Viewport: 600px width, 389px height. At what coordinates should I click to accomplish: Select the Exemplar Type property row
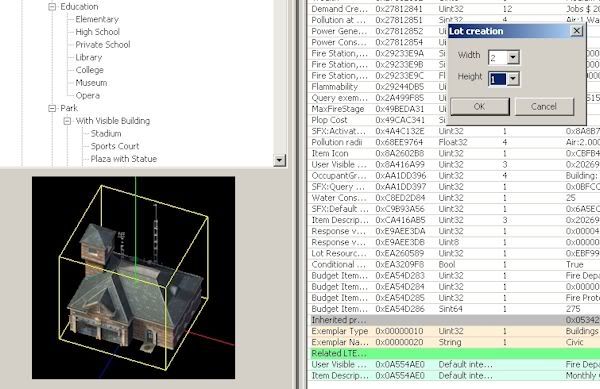pos(453,331)
